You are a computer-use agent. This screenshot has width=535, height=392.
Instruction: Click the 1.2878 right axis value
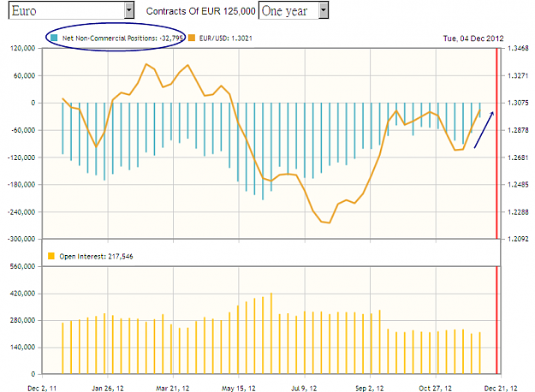point(518,130)
